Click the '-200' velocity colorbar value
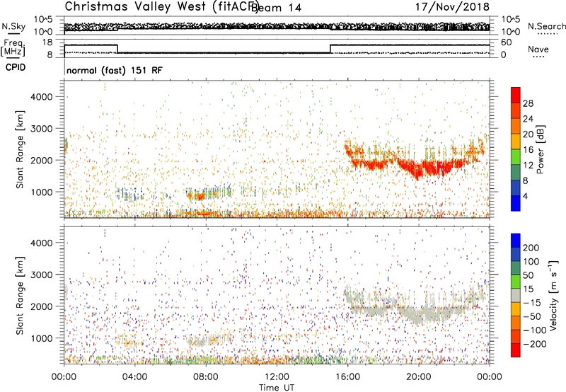This screenshot has width=566, height=392. click(534, 344)
